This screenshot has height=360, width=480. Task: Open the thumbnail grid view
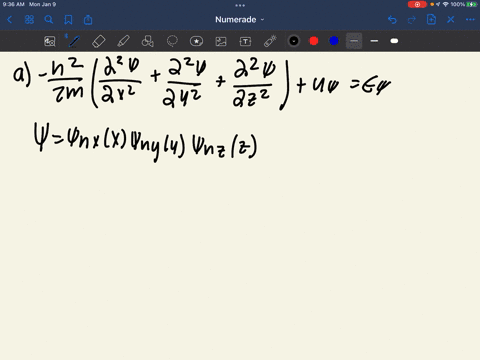(x=29, y=20)
